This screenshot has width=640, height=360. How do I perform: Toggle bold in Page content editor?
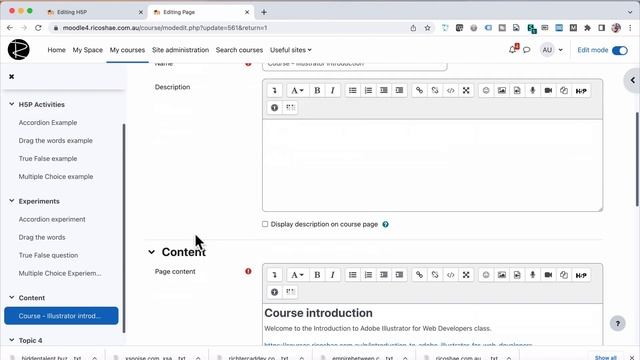[317, 275]
